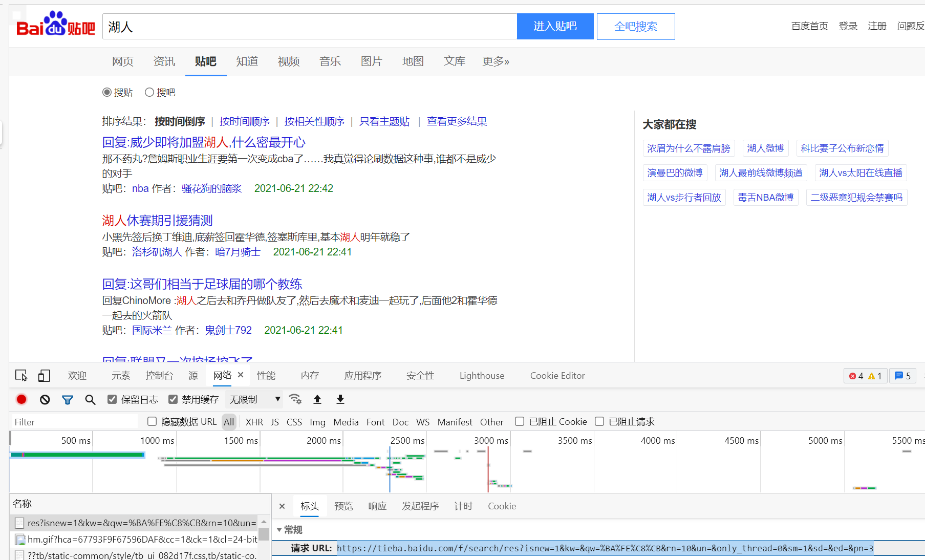This screenshot has height=560, width=925.
Task: Close the request details pane
Action: [282, 506]
